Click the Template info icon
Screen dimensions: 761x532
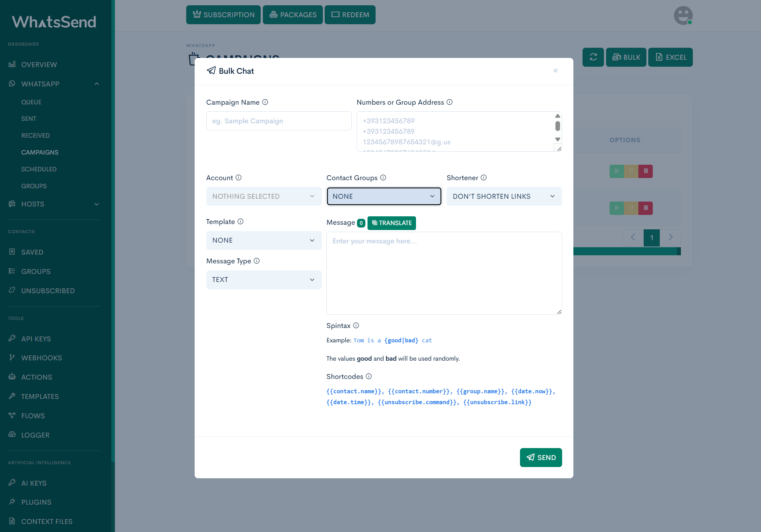241,222
